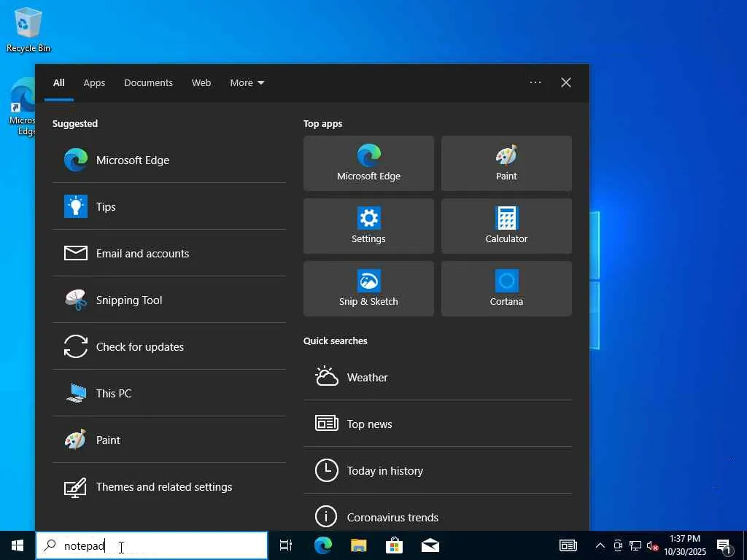
Task: Open Microsoft Store from the taskbar
Action: pyautogui.click(x=394, y=545)
